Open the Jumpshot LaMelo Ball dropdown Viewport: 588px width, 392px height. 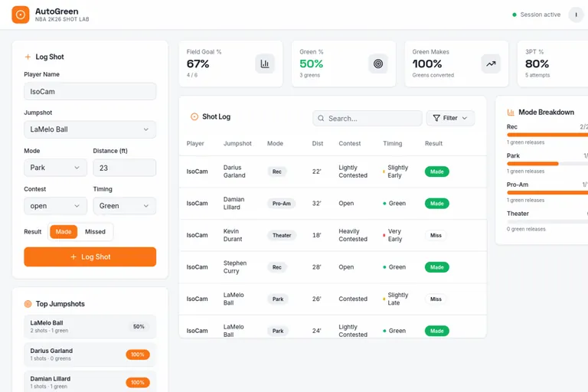click(90, 129)
